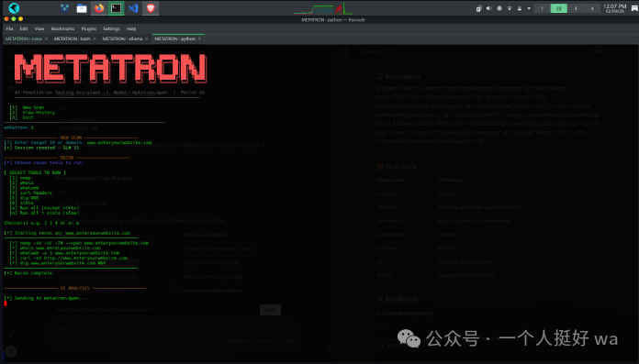This screenshot has width=639, height=364.
Task: Activate the Konsole terminal taskbar icon
Action: pos(117,8)
